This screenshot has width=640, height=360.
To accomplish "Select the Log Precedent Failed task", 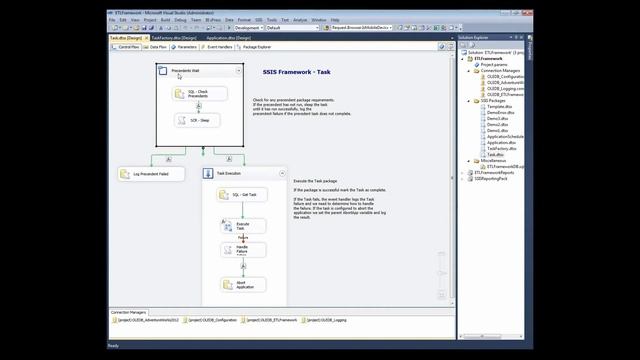I will point(151,174).
